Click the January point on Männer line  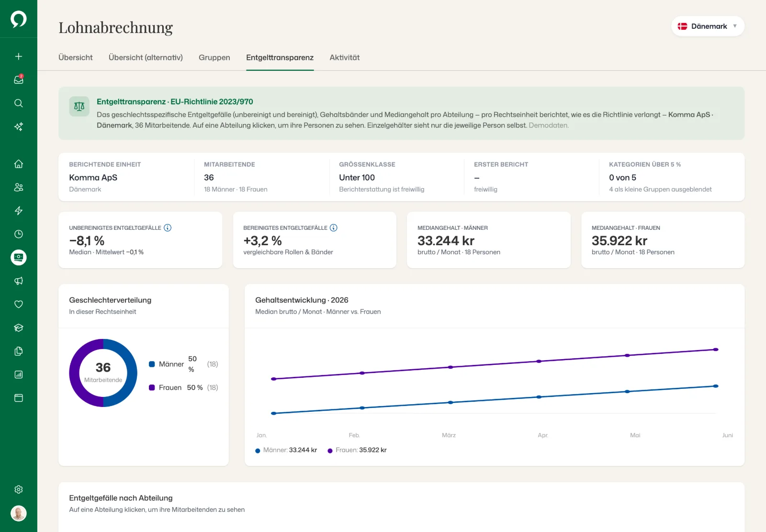tap(274, 413)
